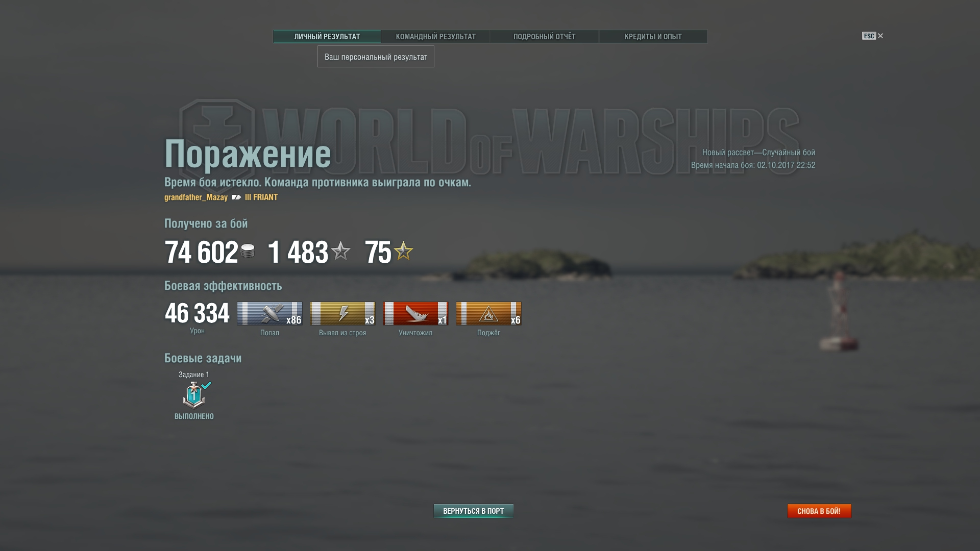Return to port with Вернуться в порт

[474, 511]
